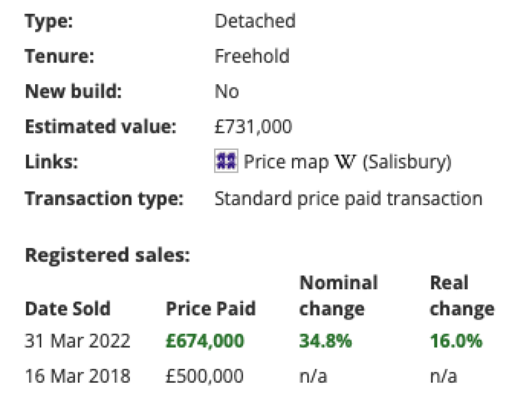Open the Price map link
The width and height of the screenshot is (532, 398).
point(288,162)
